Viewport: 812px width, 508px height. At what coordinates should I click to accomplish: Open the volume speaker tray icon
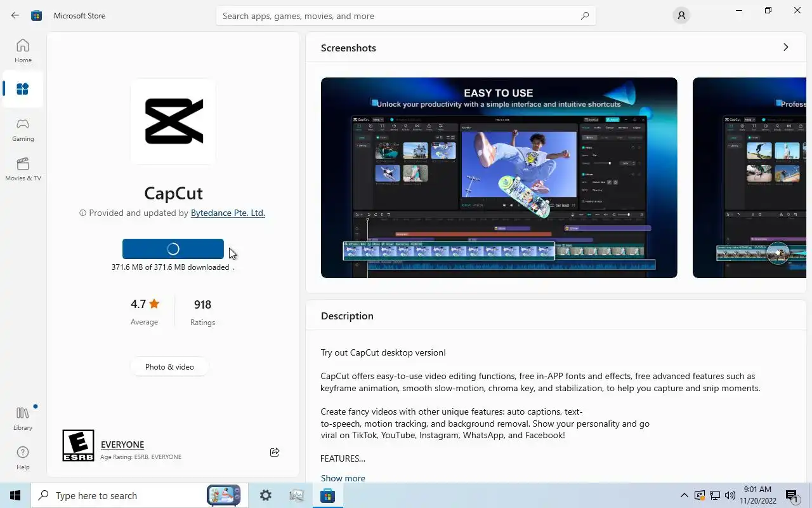click(x=730, y=495)
